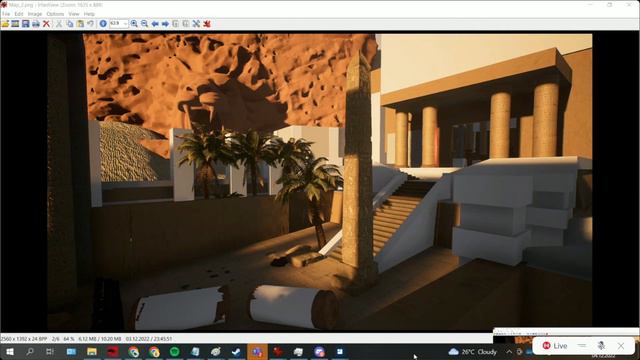Image resolution: width=640 pixels, height=360 pixels.
Task: Open the File menu
Action: 6,14
